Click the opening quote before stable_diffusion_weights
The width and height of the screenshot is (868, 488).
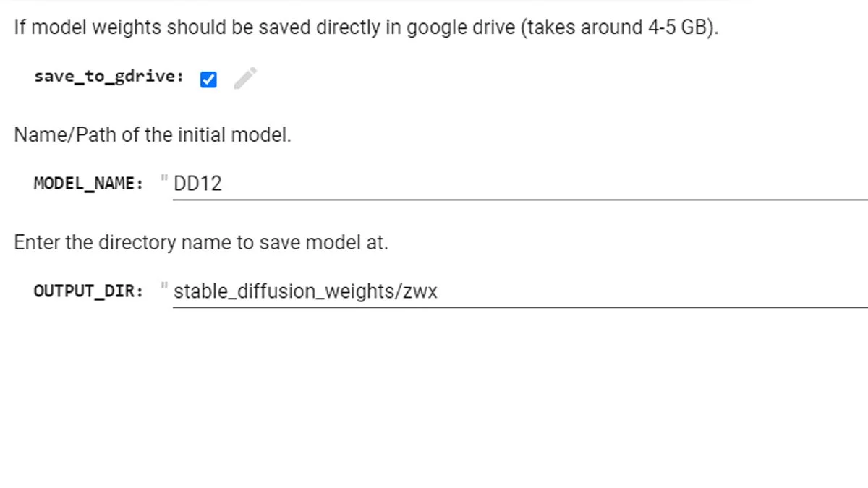point(164,287)
